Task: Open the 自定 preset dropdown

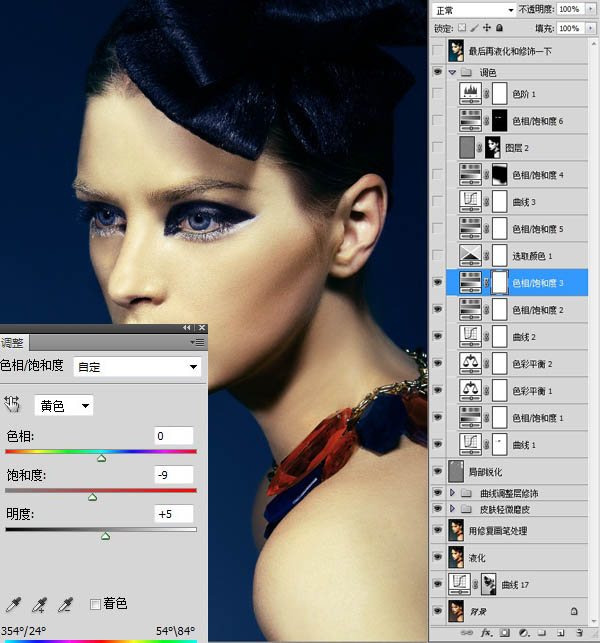Action: click(137, 367)
